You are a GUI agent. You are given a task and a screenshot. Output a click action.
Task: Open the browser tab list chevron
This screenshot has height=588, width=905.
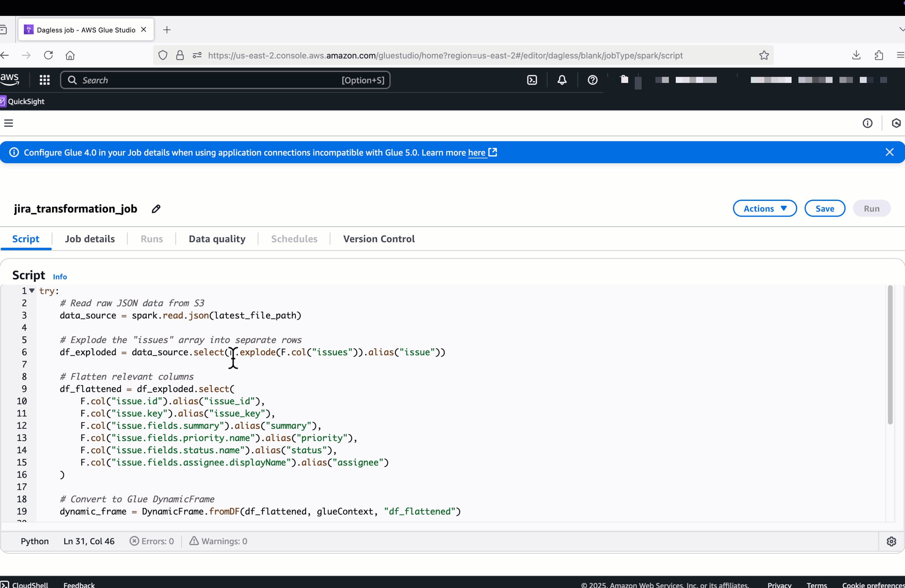pyautogui.click(x=901, y=29)
